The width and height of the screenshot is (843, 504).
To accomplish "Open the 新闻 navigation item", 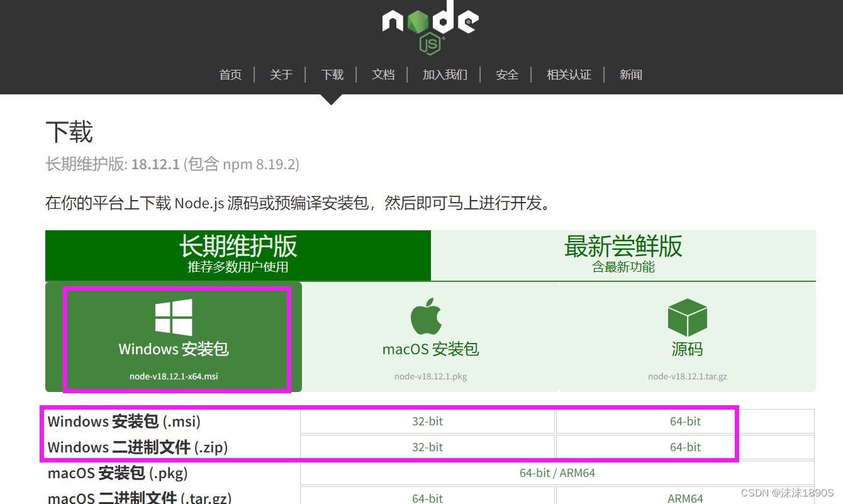I will coord(631,75).
